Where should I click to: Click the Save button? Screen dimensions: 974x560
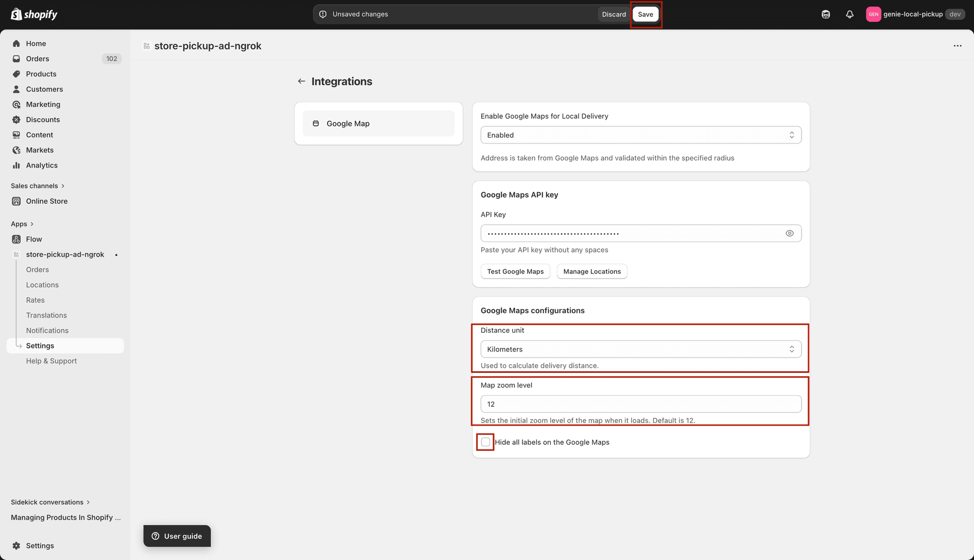pos(645,14)
